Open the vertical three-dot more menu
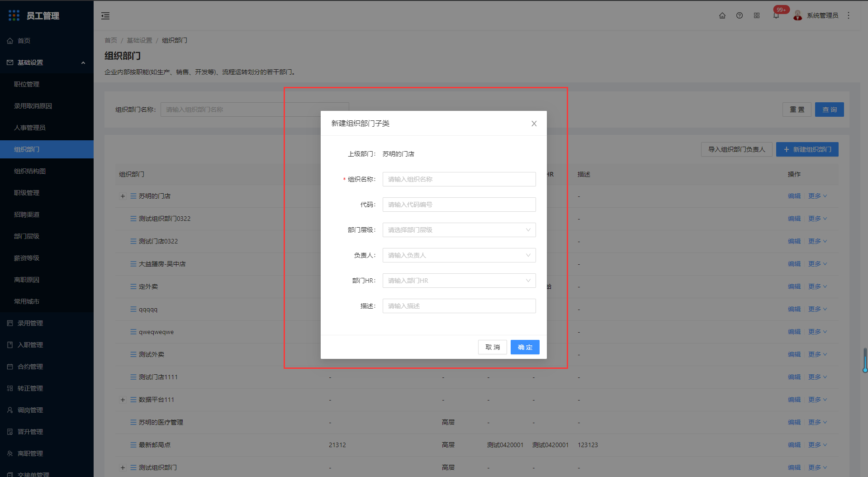This screenshot has height=477, width=868. [849, 15]
